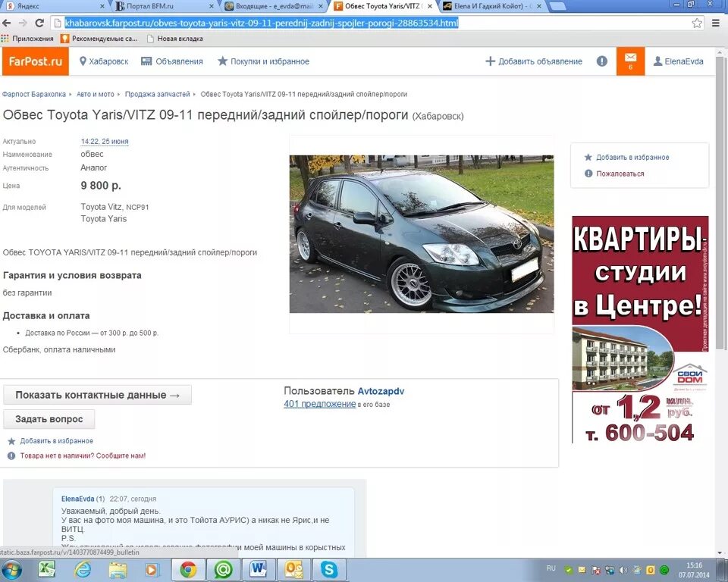Open Покупки и избранное
Screen dimensions: 728x582
[x=263, y=61]
